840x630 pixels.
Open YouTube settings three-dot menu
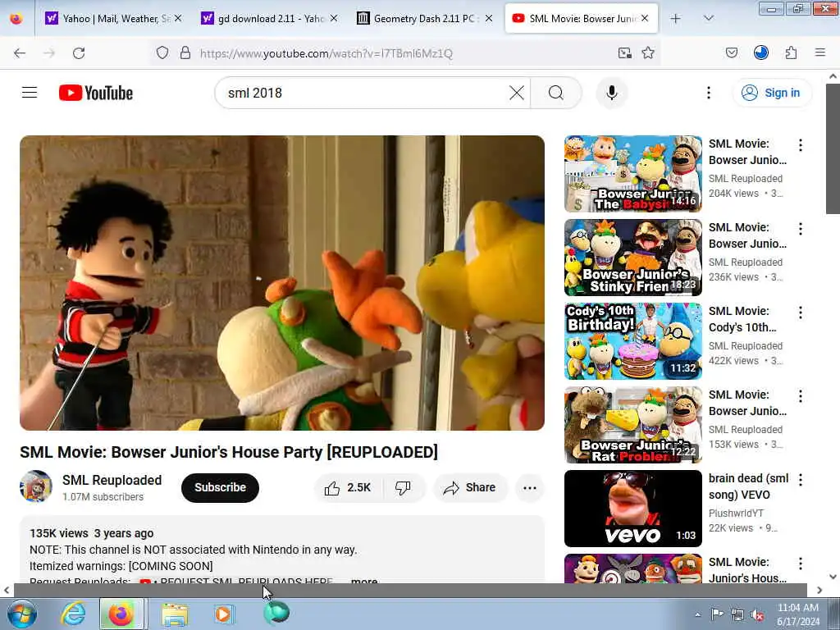click(x=708, y=93)
